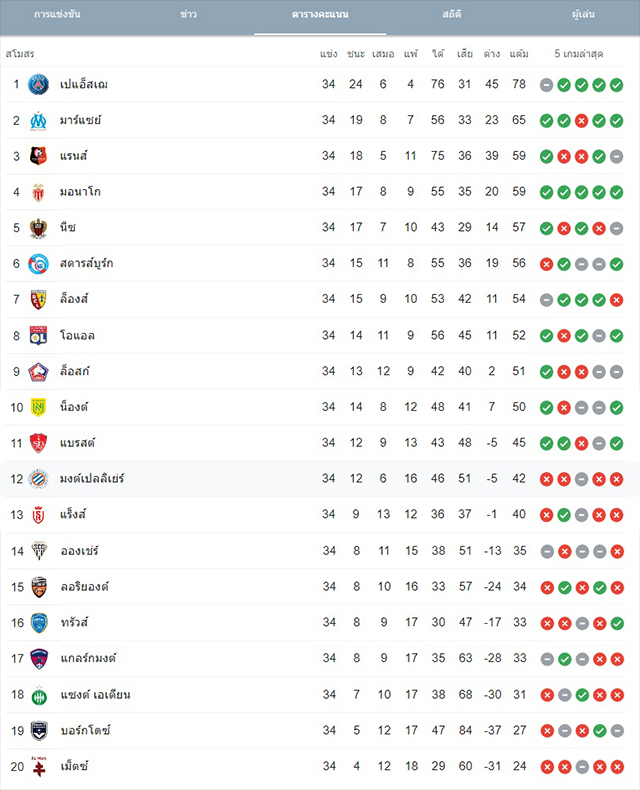The image size is (640, 790).
Task: Click the Marseille club logo
Action: (x=38, y=120)
